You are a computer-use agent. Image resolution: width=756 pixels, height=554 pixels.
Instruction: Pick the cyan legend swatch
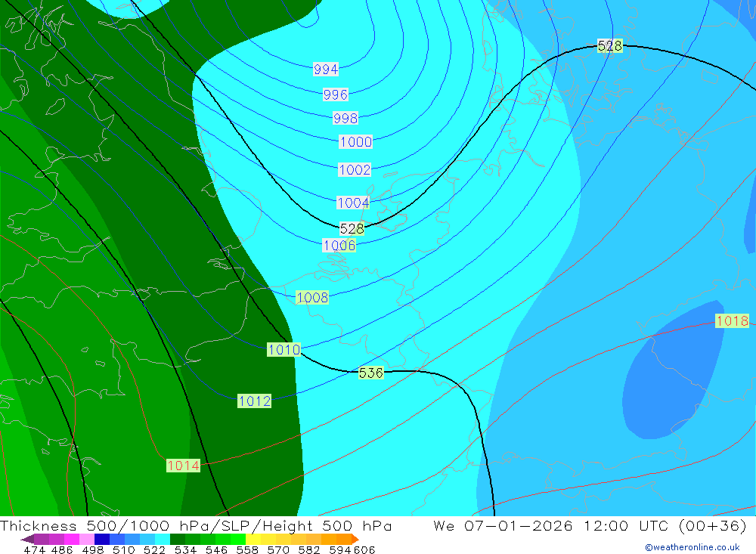(162, 539)
